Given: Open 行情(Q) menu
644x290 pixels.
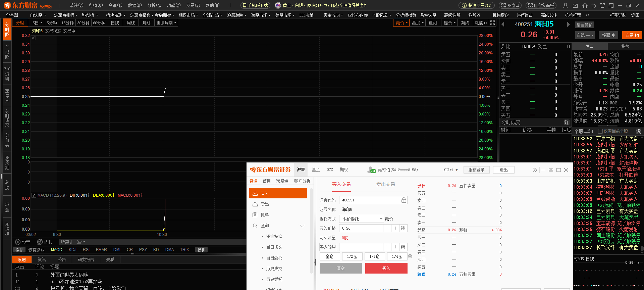Looking at the screenshot, I should coord(96,5).
